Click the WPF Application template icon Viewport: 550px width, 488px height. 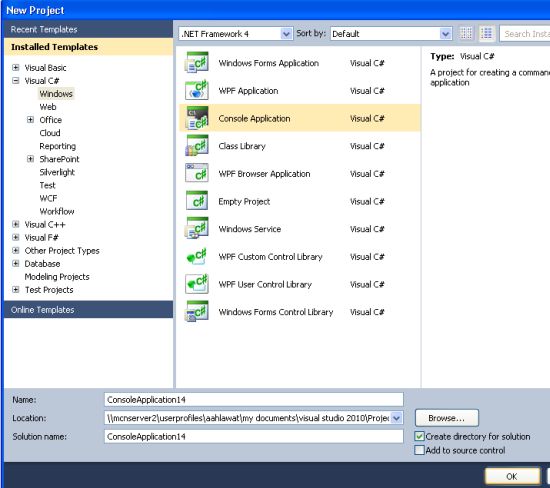(196, 90)
